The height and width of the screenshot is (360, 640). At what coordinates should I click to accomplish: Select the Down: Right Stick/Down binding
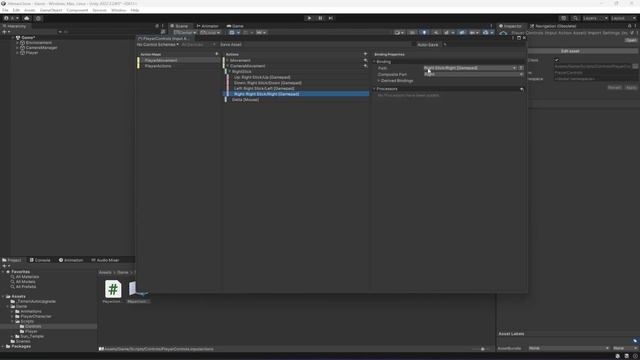point(268,83)
